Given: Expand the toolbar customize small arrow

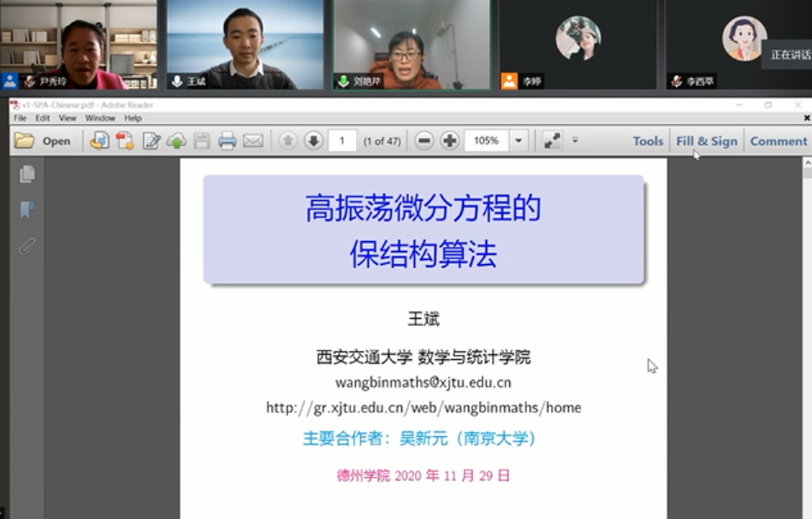Looking at the screenshot, I should [575, 140].
